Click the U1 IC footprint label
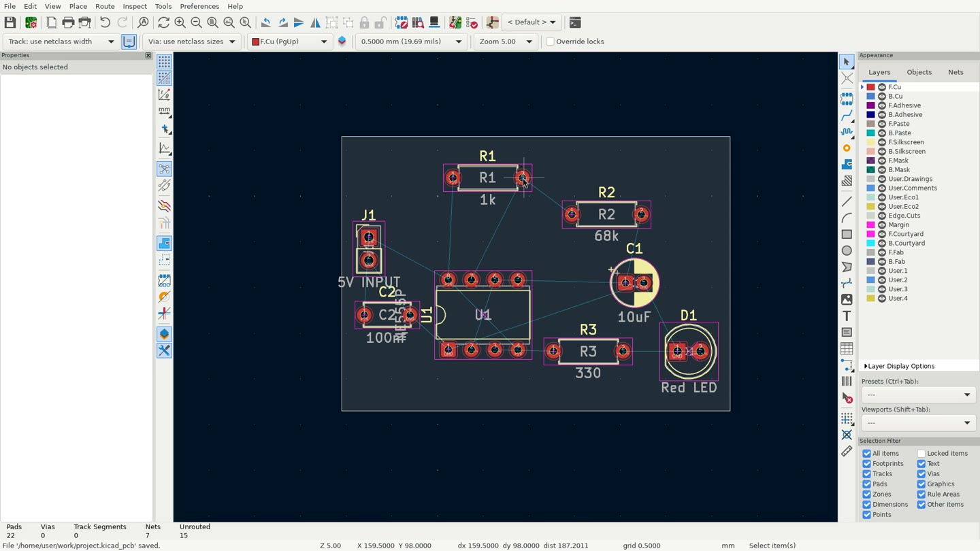This screenshot has height=551, width=980. 427,315
